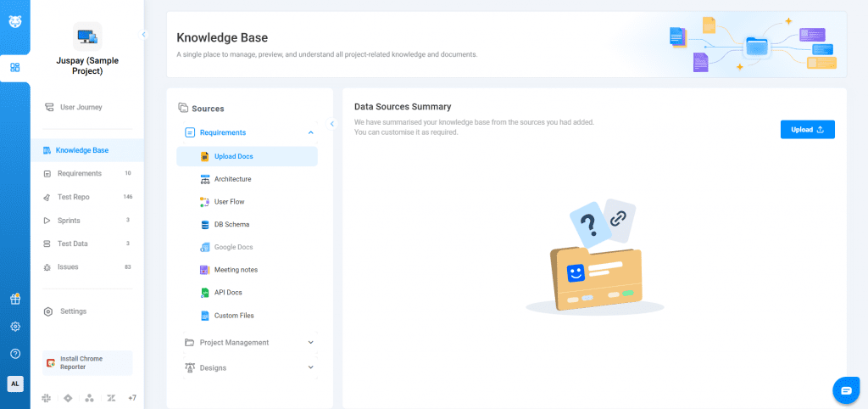868x409 pixels.
Task: Go to Issues in sidebar menu
Action: [x=68, y=266]
